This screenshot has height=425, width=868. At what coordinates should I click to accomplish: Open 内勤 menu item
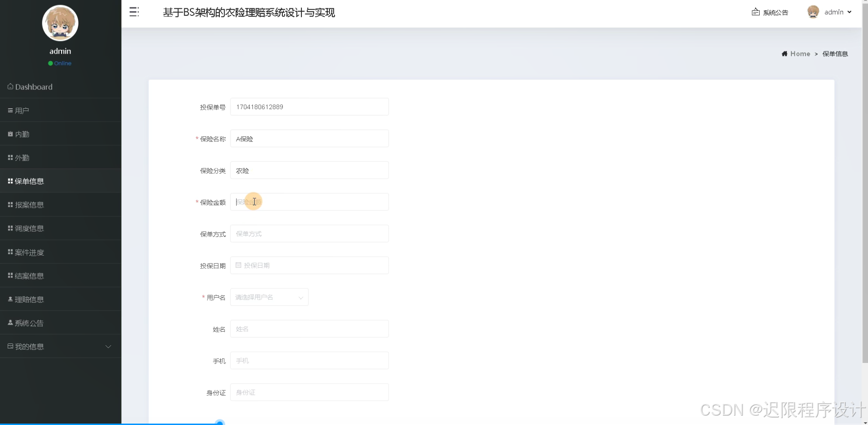(61, 134)
